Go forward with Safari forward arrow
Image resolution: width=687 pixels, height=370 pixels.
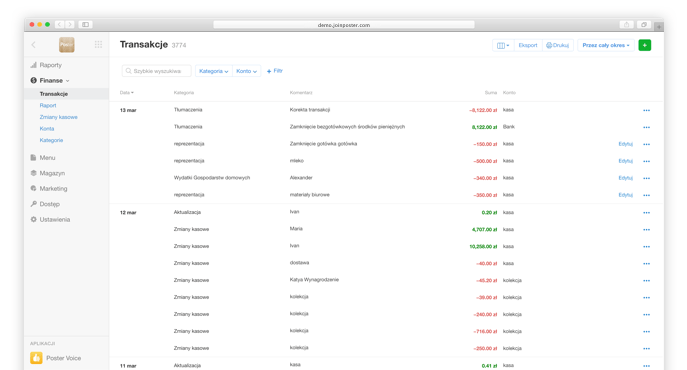pos(70,25)
